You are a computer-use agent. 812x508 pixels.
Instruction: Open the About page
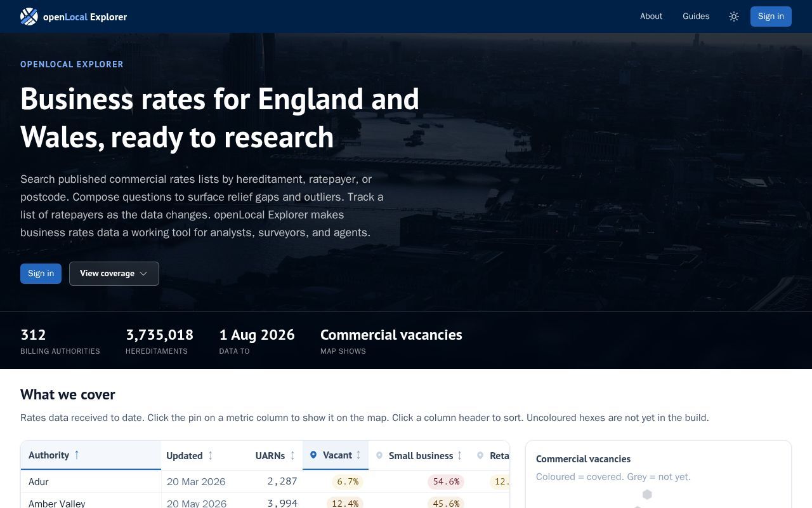(x=651, y=17)
